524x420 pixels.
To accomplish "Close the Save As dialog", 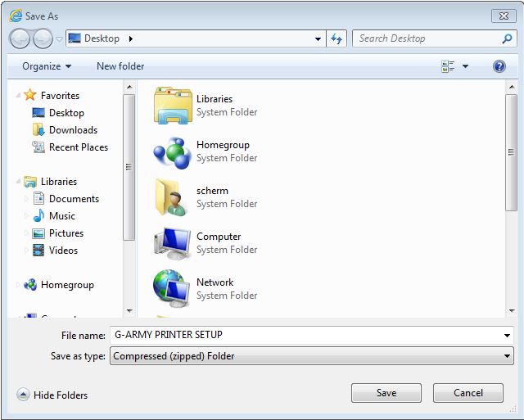I will pyautogui.click(x=504, y=16).
